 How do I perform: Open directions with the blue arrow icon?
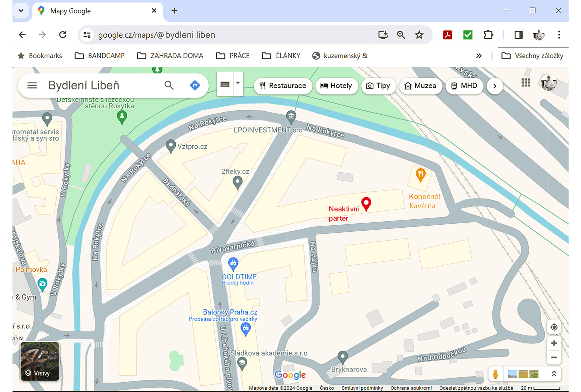pyautogui.click(x=195, y=86)
